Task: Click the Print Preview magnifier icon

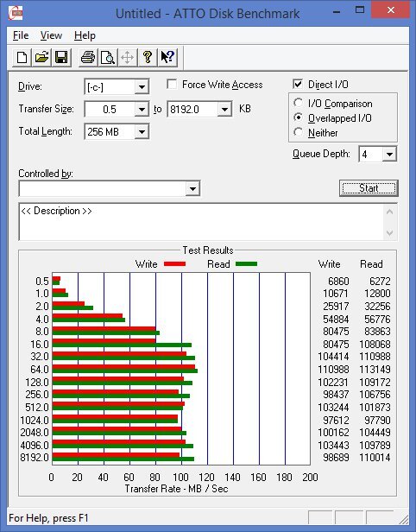Action: coord(108,57)
